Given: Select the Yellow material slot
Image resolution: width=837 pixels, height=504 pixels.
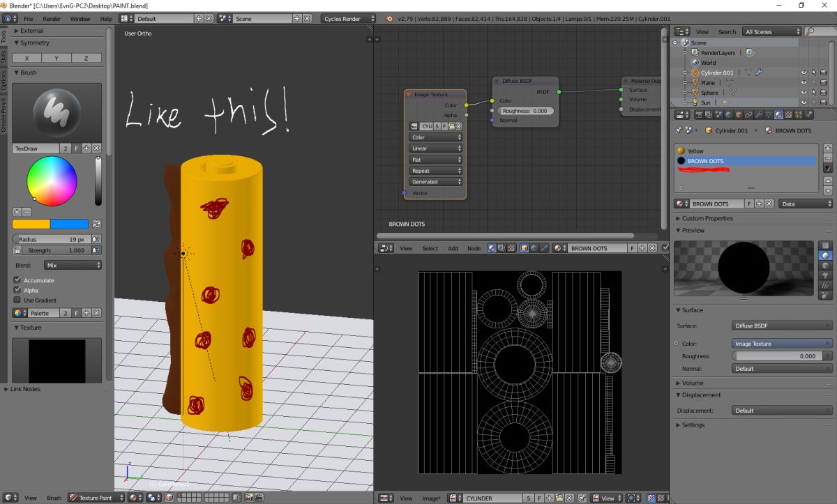Looking at the screenshot, I should point(748,151).
